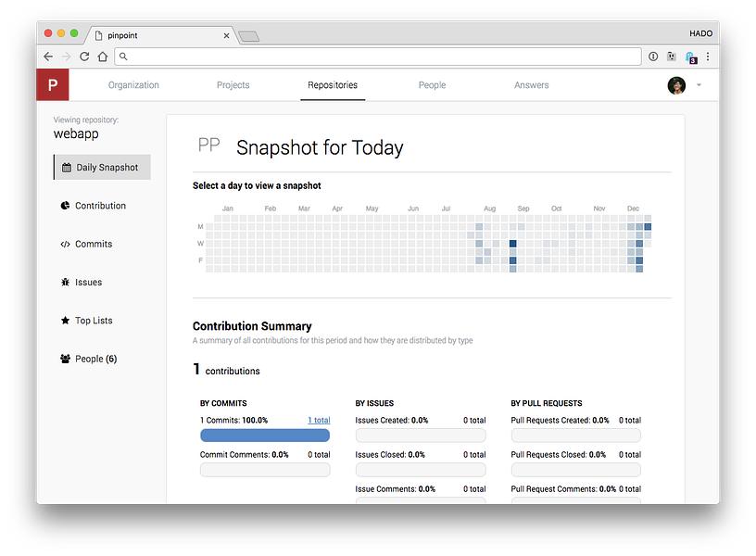
Task: Click the pie chart Contribution icon
Action: tap(66, 206)
